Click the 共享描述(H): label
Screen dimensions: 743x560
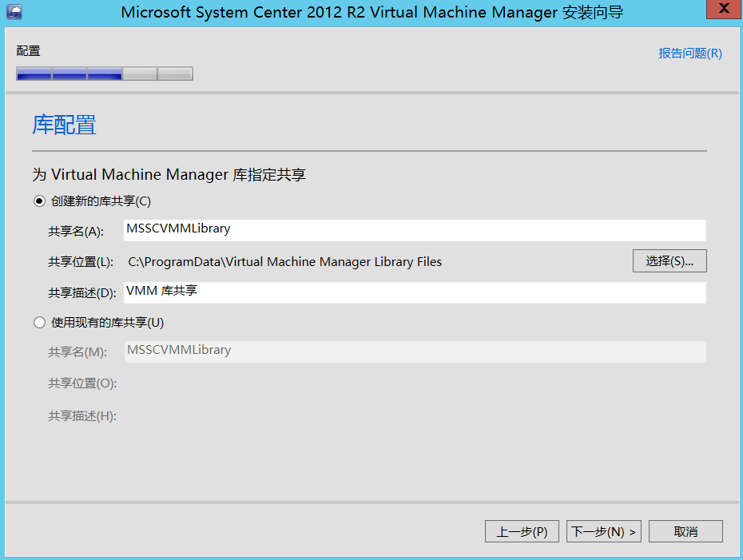point(82,416)
